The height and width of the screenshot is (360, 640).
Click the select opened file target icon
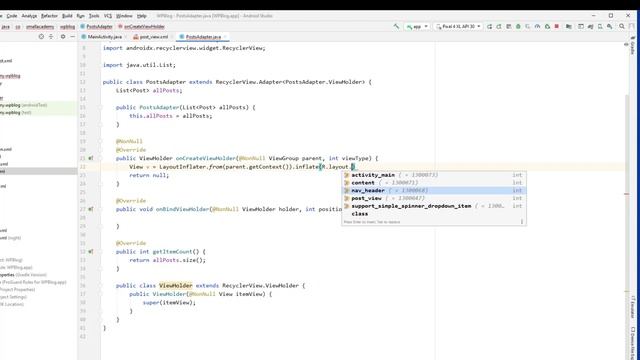click(41, 37)
